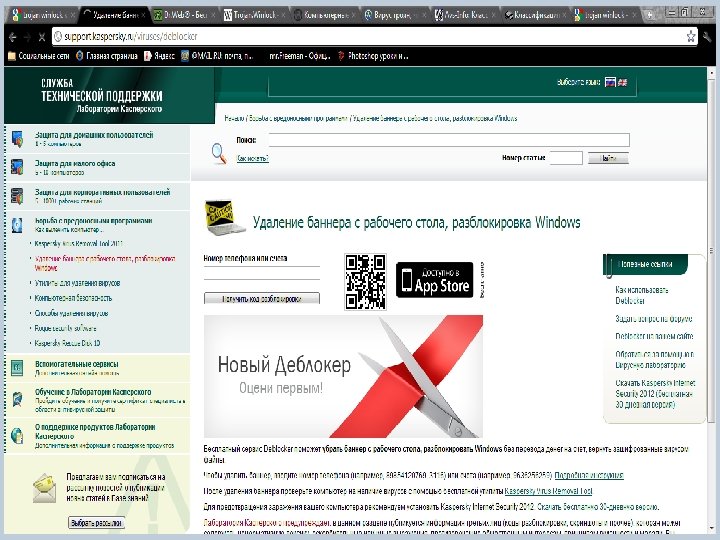Open the Chrome wrench settings menu
This screenshot has height=540, width=720.
[x=708, y=37]
